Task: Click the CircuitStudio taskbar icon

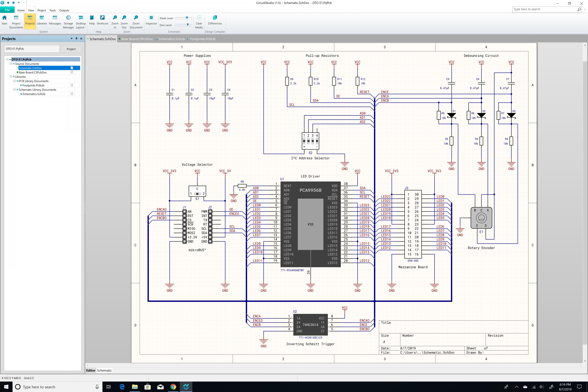Action: pyautogui.click(x=186, y=387)
